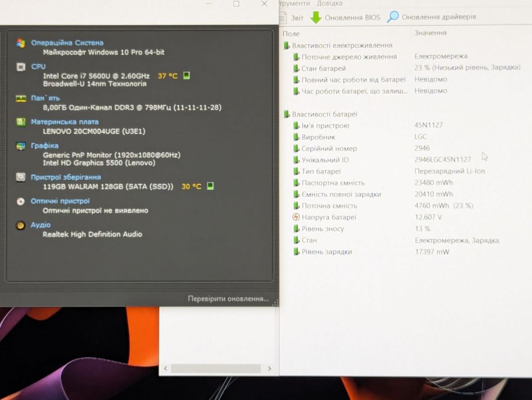Click the value Електромережа, Зарядка
The height and width of the screenshot is (400, 532).
click(457, 240)
